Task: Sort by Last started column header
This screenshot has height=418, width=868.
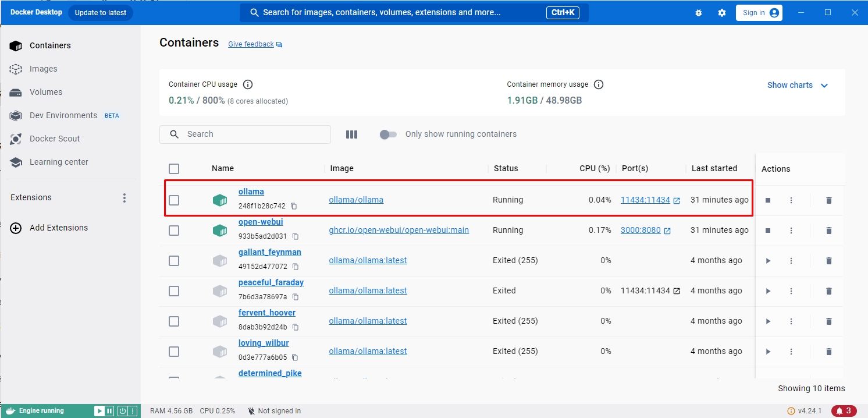Action: [x=714, y=168]
